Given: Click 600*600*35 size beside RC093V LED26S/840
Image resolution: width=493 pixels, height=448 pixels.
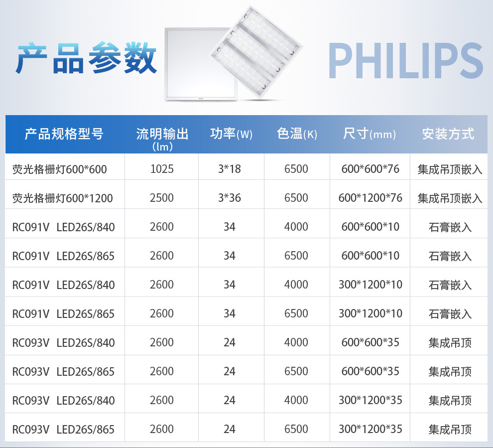Looking at the screenshot, I should [370, 343].
